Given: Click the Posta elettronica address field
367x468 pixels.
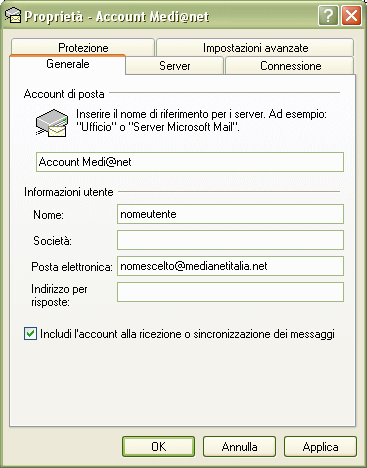Looking at the screenshot, I should click(x=230, y=266).
